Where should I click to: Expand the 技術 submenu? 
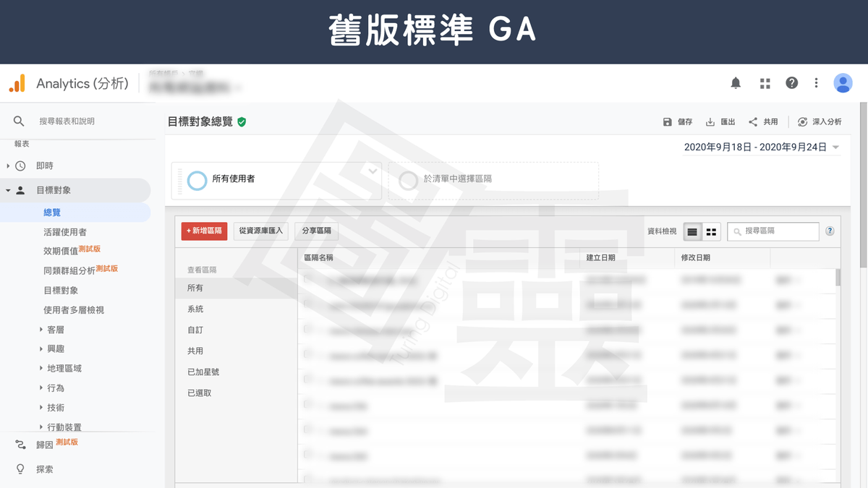(x=41, y=407)
